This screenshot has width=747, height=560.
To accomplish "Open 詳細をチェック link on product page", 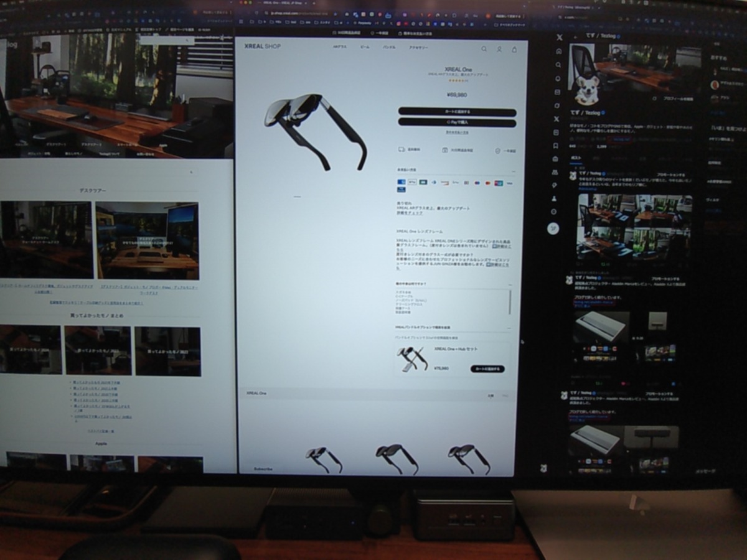I will click(410, 213).
